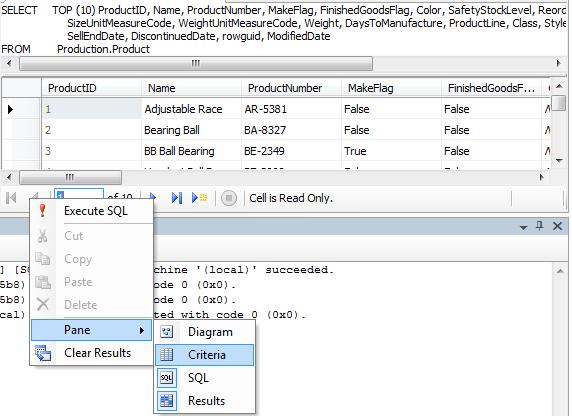Image resolution: width=572 pixels, height=416 pixels.
Task: Click SQL pane horizontal scrollbar thumb
Action: [196, 63]
